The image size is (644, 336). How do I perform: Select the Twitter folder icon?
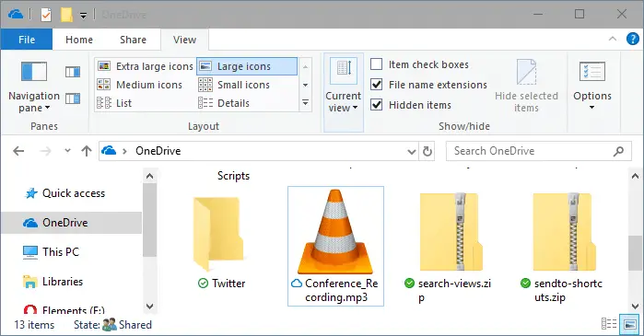[x=218, y=234]
